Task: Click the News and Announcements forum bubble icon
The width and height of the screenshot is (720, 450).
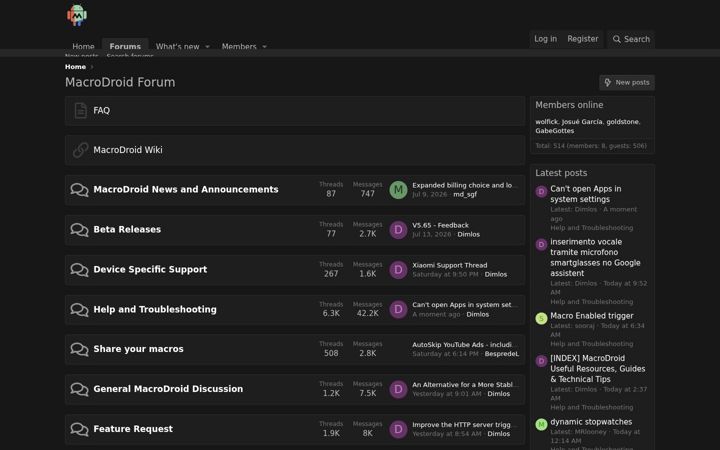Action: click(x=79, y=190)
